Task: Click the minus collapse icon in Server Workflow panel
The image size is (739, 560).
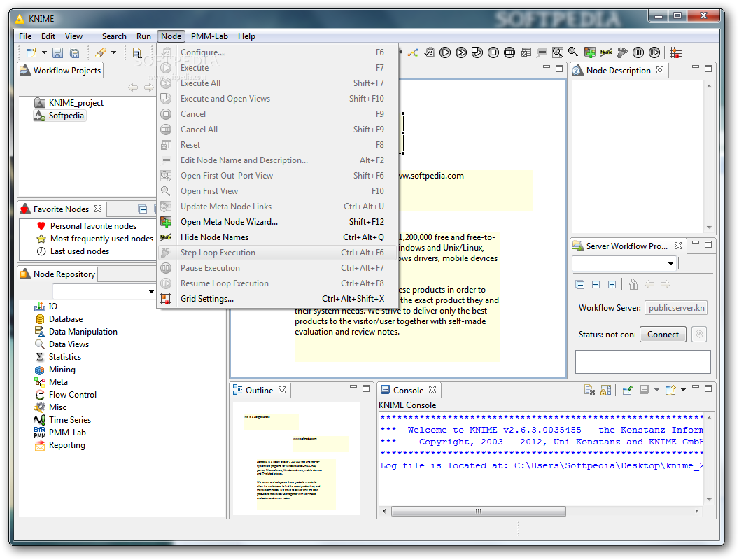Action: coord(596,284)
